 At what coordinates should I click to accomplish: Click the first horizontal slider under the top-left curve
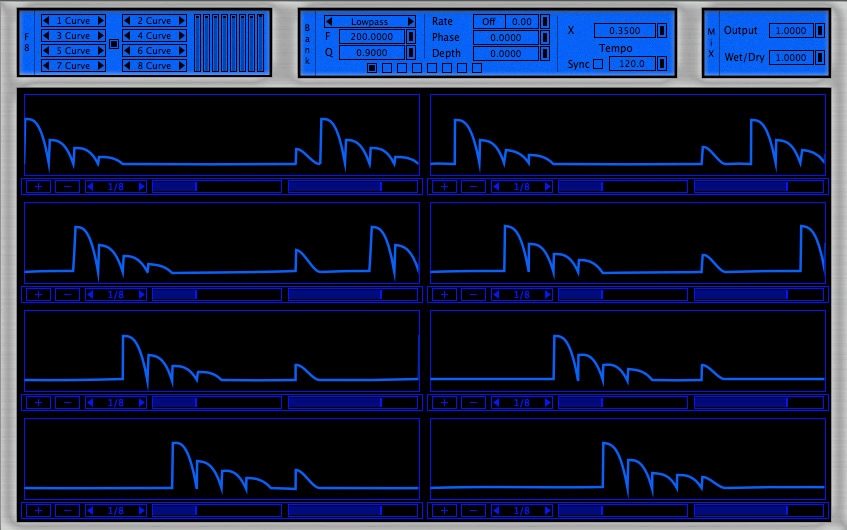coord(217,187)
